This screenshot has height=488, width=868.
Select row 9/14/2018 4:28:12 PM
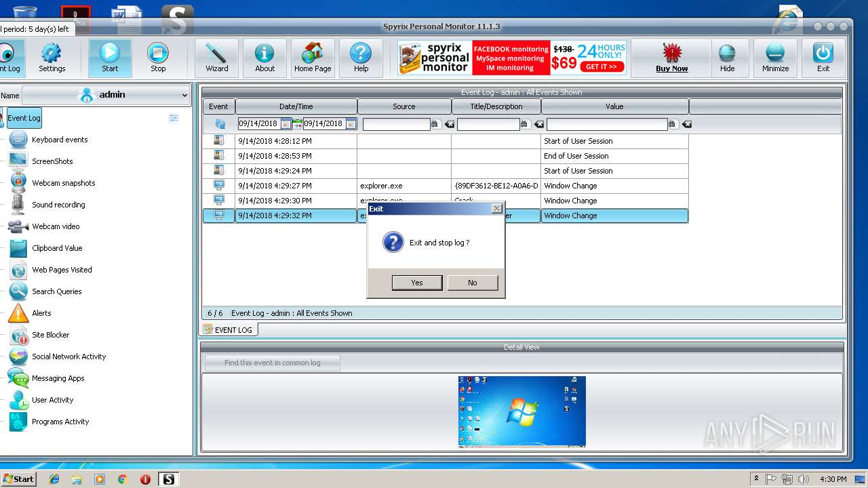446,141
